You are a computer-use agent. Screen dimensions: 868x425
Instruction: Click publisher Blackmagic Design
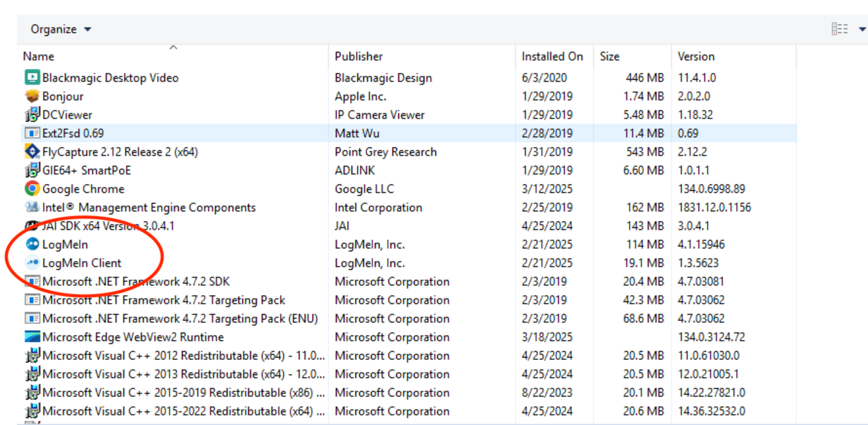click(x=383, y=77)
